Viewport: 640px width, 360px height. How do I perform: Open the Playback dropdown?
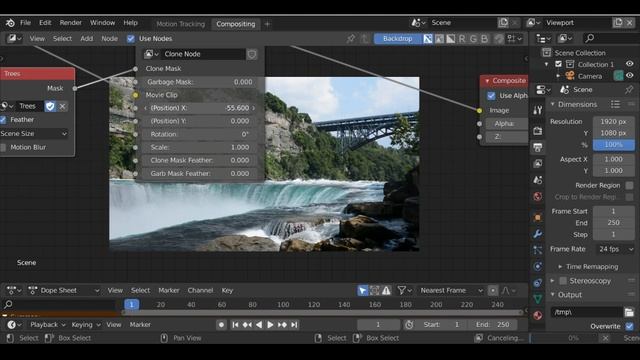pos(47,324)
